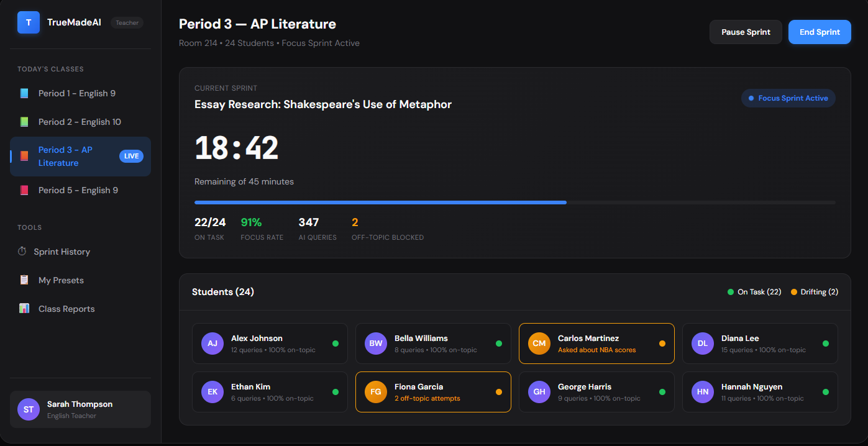Click Hannah Nguyen's HN avatar
868x446 pixels.
[703, 392]
